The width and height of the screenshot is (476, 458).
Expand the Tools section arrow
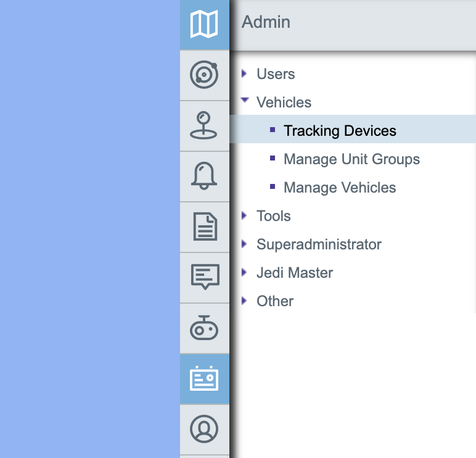click(x=245, y=215)
